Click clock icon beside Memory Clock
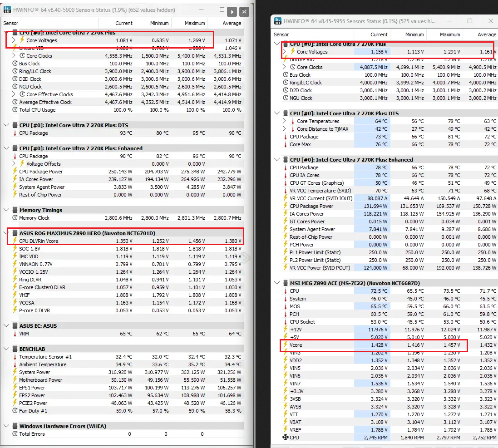This screenshot has height=448, width=498. 15,218
